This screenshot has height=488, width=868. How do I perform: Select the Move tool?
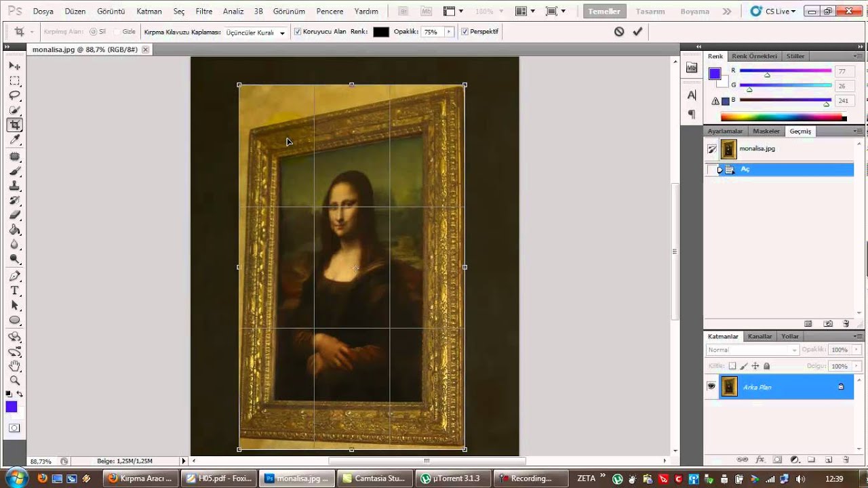click(x=14, y=66)
